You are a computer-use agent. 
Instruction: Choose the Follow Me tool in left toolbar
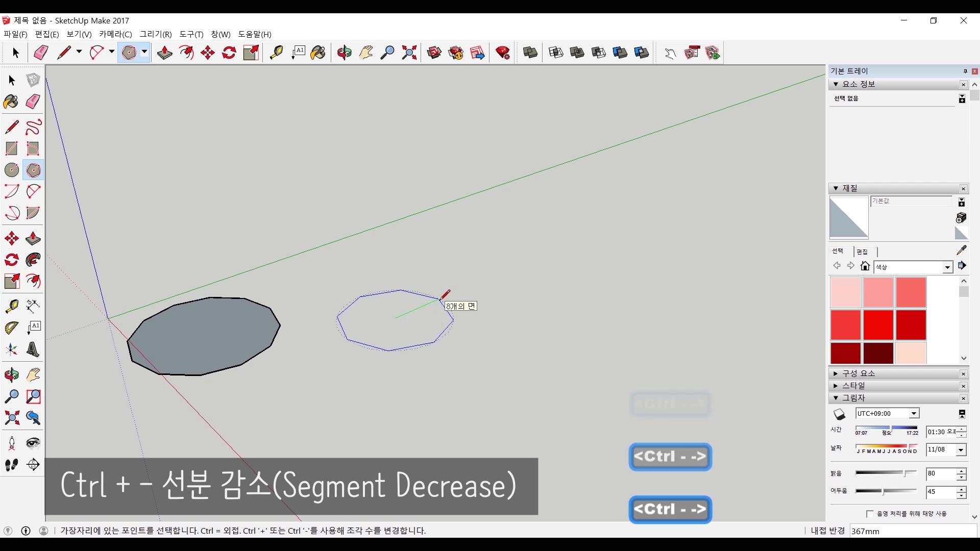(33, 260)
